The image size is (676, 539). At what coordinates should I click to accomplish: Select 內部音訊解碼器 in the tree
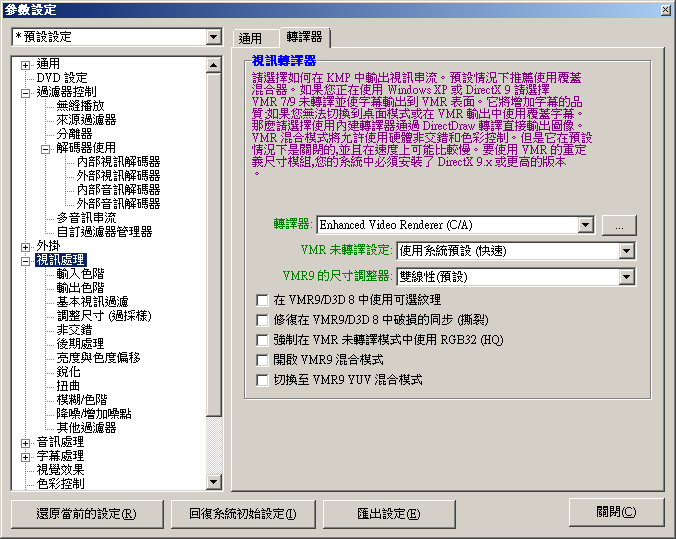coord(119,189)
